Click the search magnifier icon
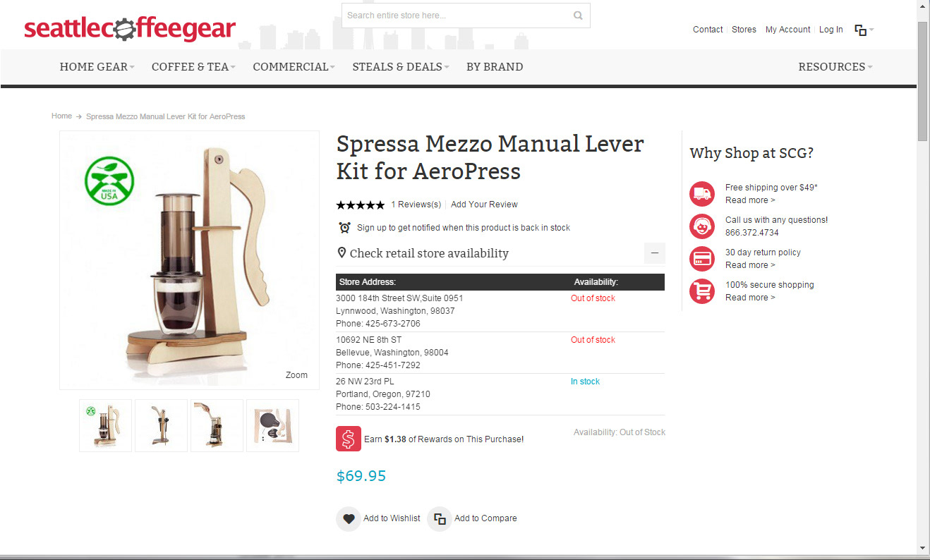The width and height of the screenshot is (930, 560). [578, 16]
